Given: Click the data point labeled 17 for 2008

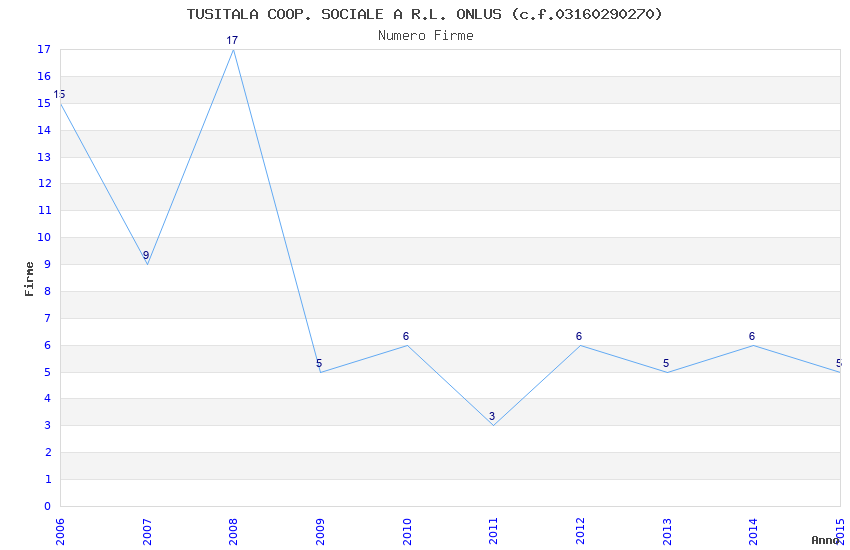Looking at the screenshot, I should tap(232, 40).
